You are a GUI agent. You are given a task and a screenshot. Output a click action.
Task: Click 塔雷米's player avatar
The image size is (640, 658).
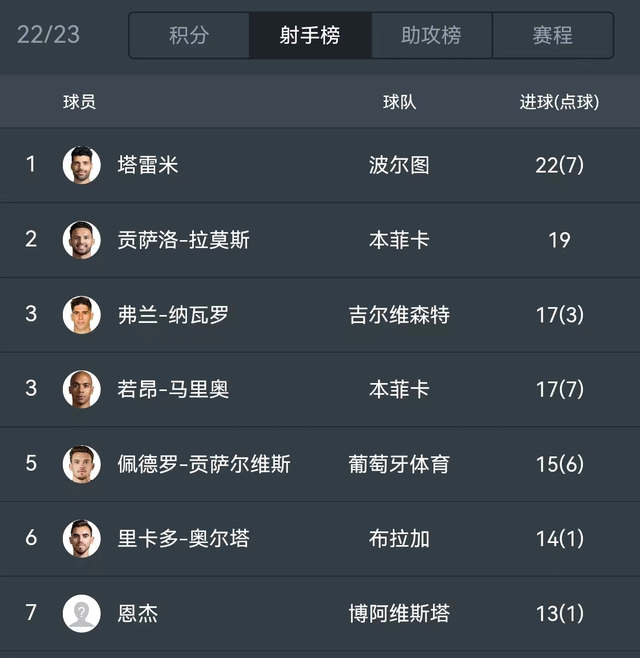point(82,165)
